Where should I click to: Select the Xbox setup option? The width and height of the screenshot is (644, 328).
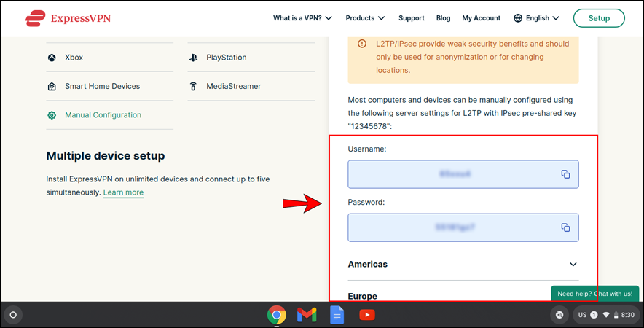(x=110, y=58)
